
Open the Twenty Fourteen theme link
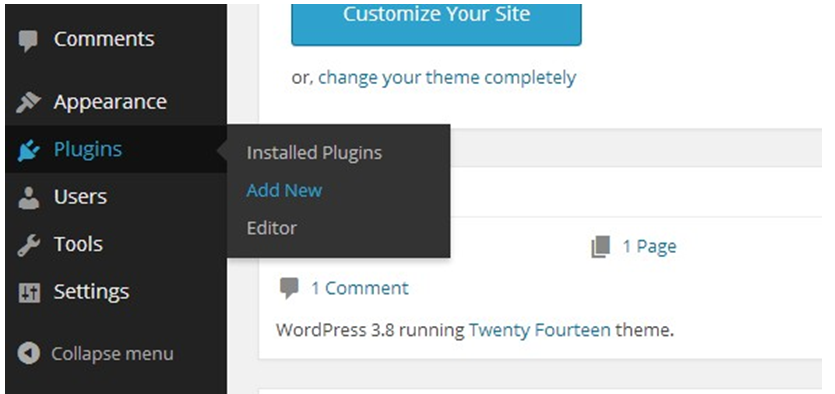(x=539, y=330)
